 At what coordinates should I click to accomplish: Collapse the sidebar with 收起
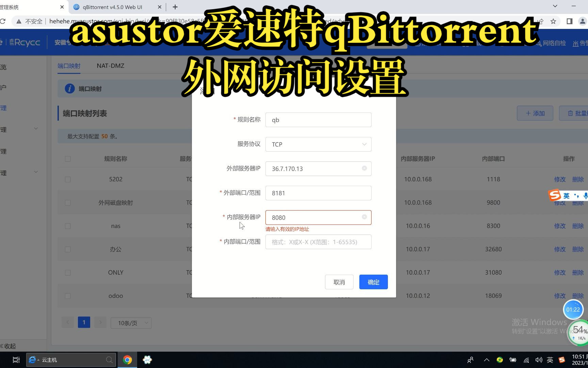[x=8, y=346]
